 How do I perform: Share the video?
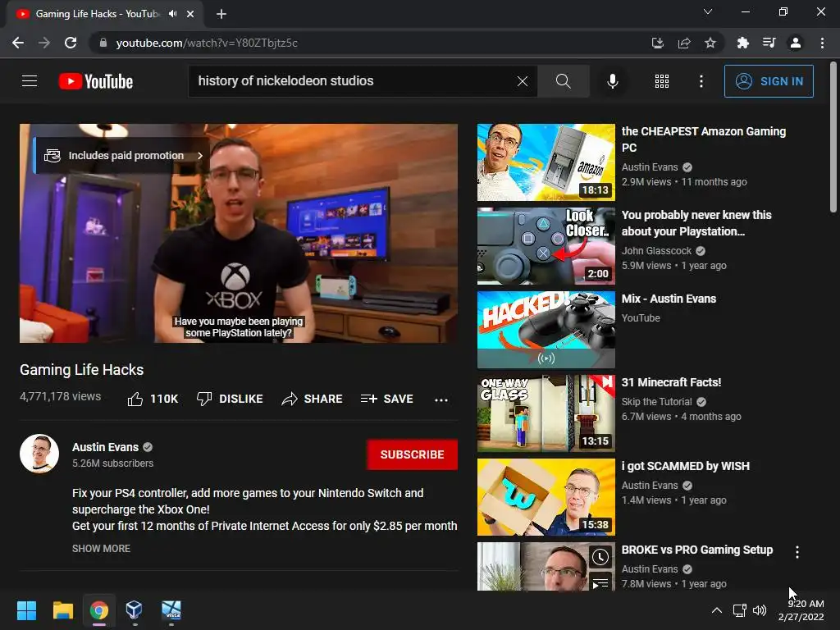[x=312, y=399]
